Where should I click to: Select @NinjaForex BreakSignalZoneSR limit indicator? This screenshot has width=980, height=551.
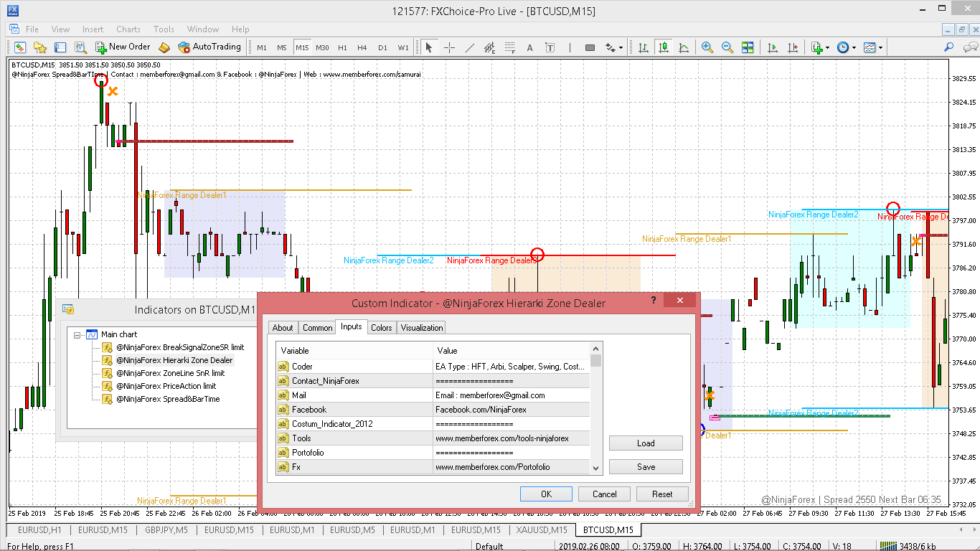coord(180,347)
